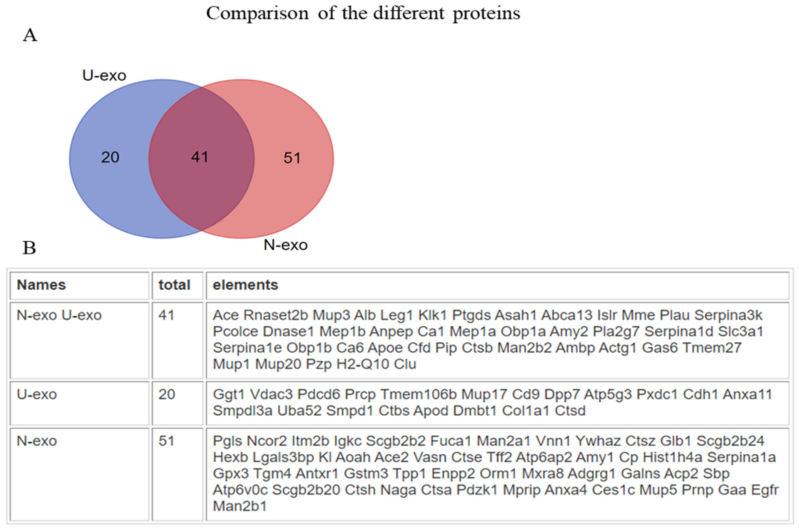
Task: Click the overlap region labeled 41
Action: 200,157
